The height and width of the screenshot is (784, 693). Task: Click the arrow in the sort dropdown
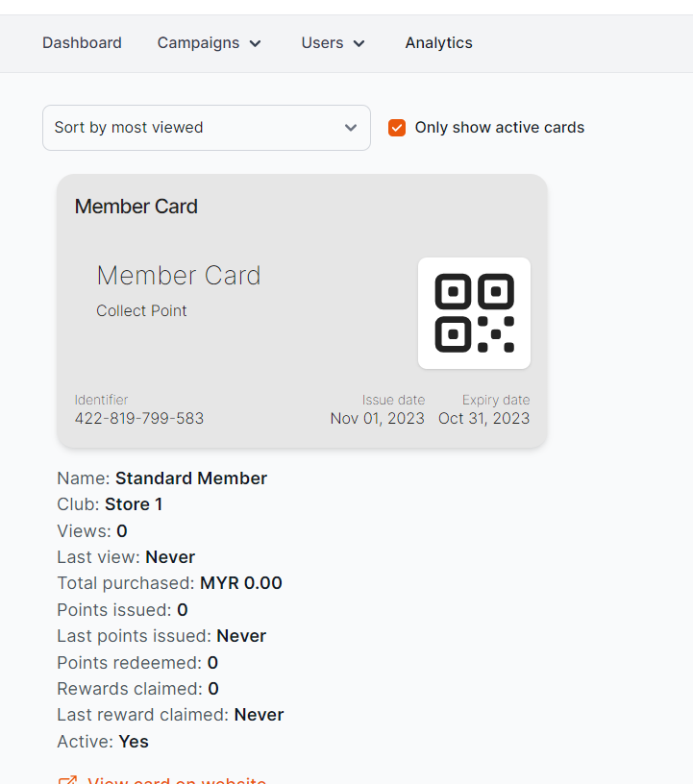pos(351,128)
